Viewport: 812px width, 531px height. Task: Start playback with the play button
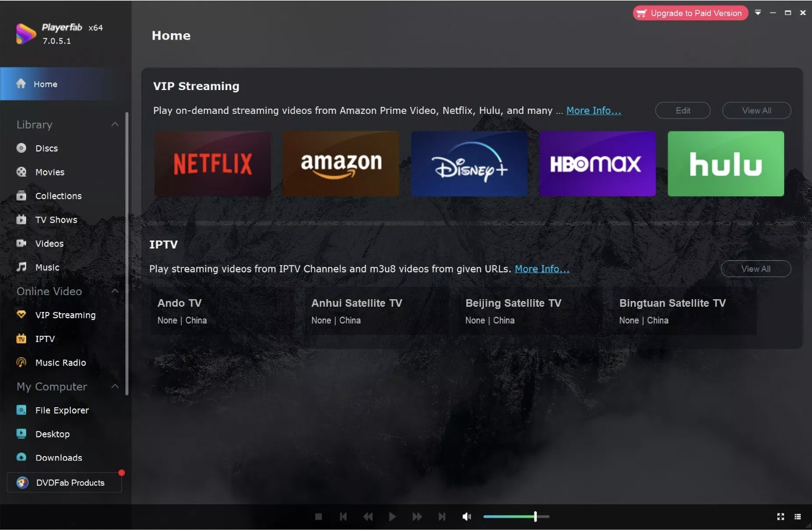(x=393, y=516)
